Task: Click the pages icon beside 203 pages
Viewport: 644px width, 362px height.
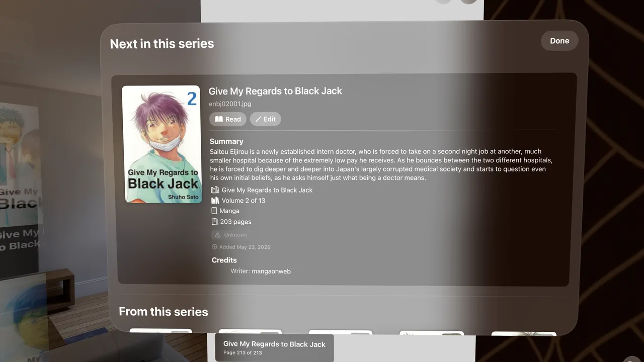Action: tap(215, 222)
